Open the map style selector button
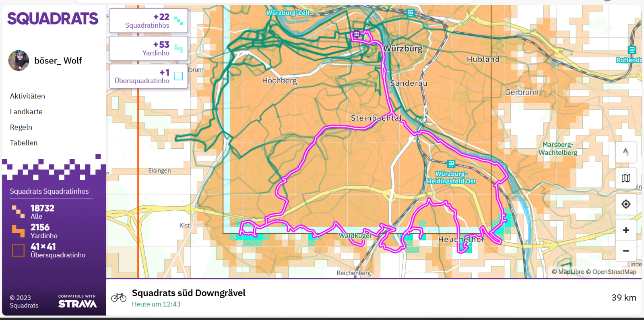This screenshot has width=644, height=320. [626, 178]
